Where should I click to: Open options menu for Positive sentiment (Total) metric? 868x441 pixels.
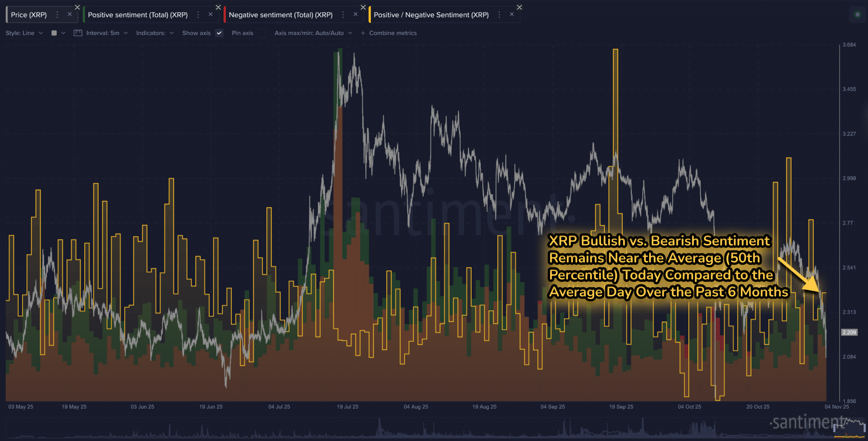pos(198,15)
